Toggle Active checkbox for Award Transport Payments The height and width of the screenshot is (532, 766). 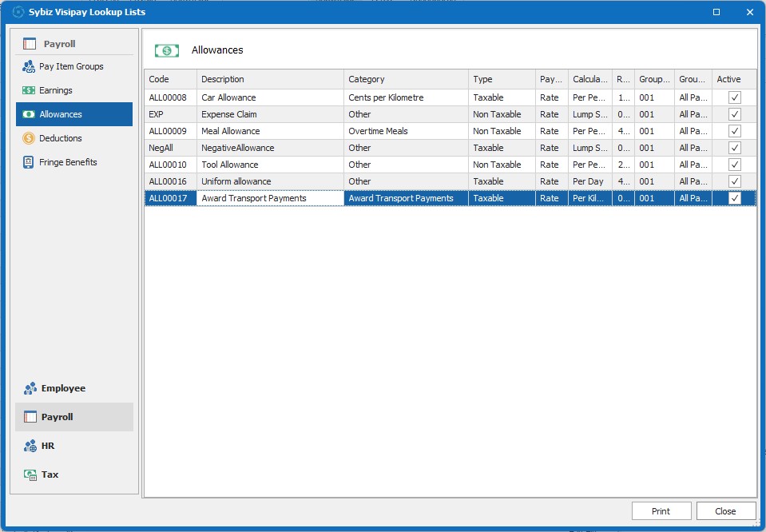734,198
